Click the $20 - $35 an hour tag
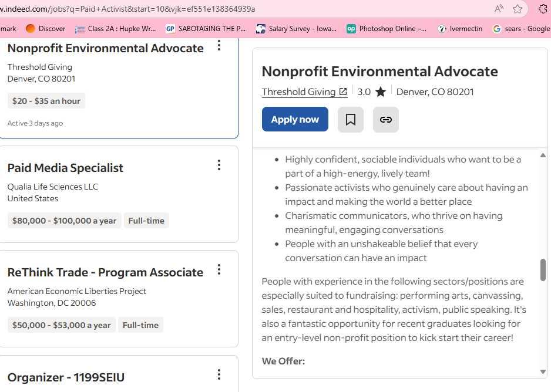 coord(46,101)
